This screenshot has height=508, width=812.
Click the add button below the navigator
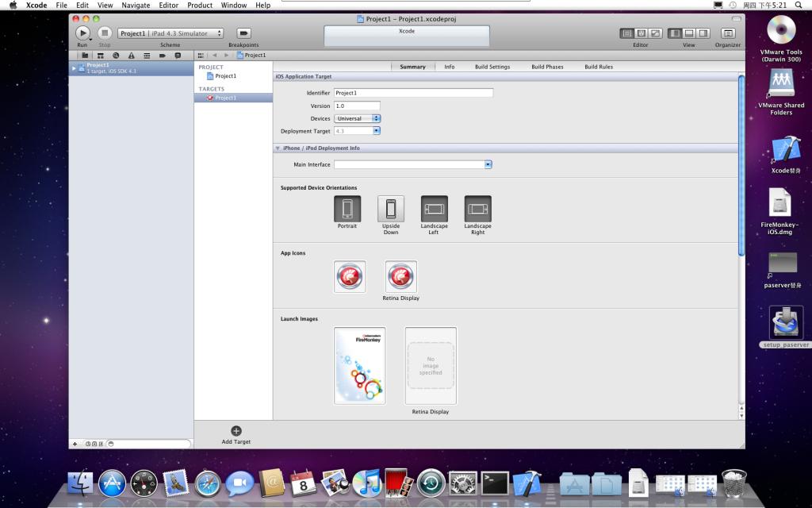75,444
